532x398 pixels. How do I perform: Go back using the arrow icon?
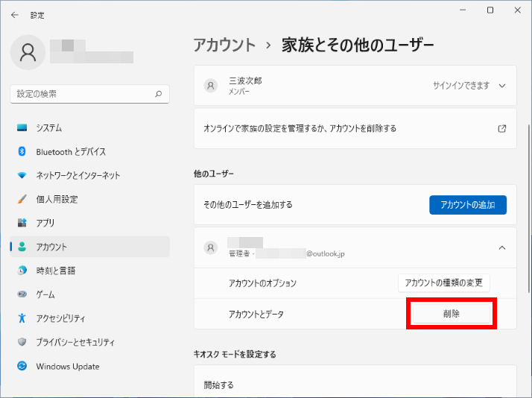[15, 15]
